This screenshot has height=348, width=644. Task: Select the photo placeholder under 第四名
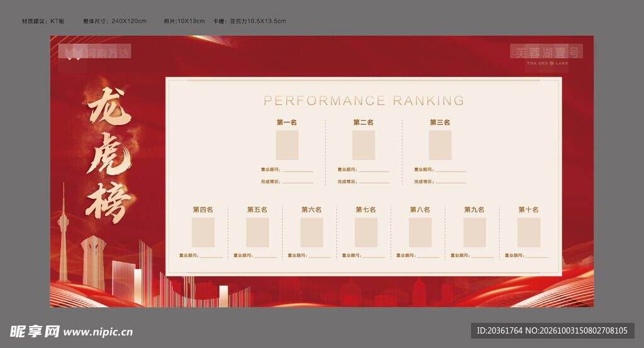click(203, 232)
